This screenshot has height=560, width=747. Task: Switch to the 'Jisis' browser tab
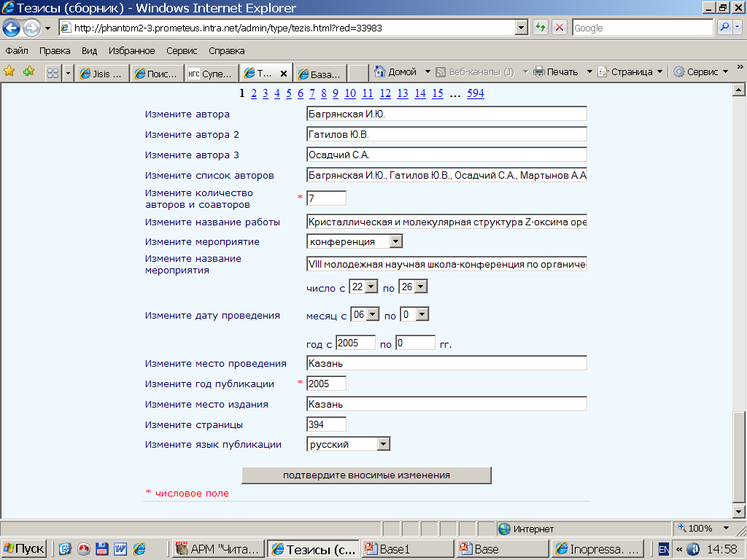pyautogui.click(x=103, y=74)
